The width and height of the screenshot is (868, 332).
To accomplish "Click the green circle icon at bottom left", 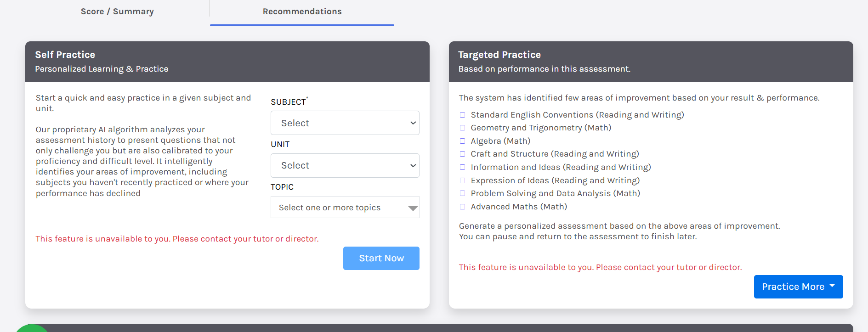I will tap(32, 328).
